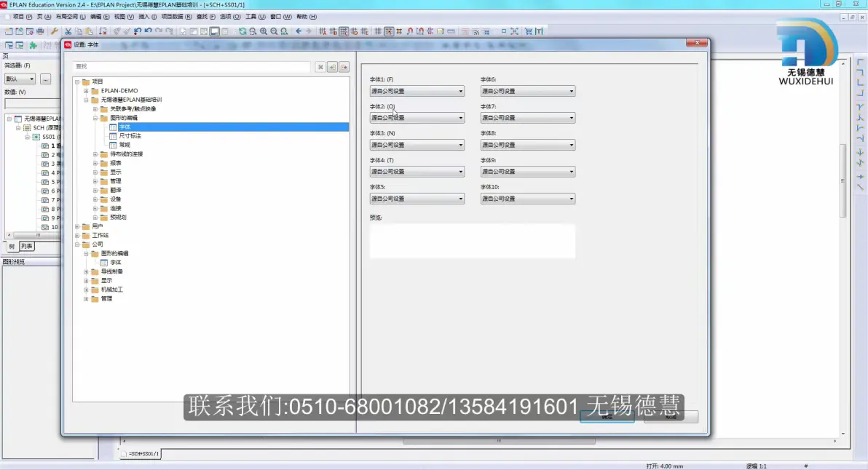Open the 布局空间(L) menu
The width and height of the screenshot is (868, 470).
(x=71, y=17)
